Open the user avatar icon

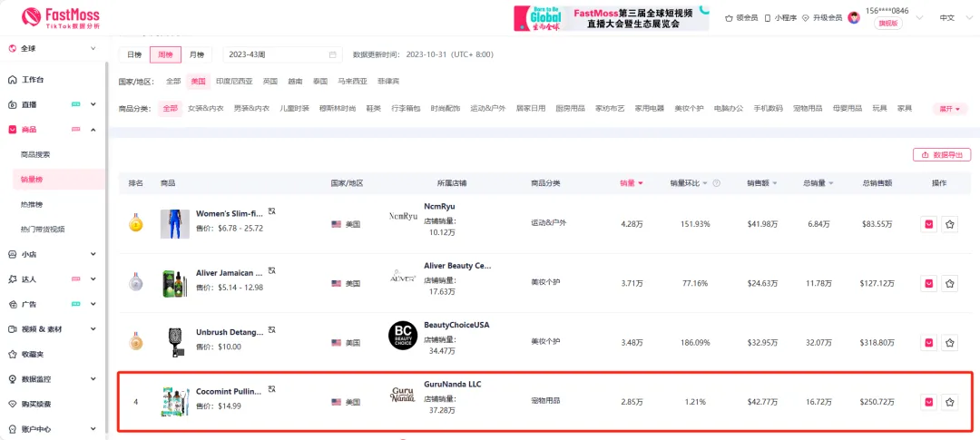click(x=854, y=17)
